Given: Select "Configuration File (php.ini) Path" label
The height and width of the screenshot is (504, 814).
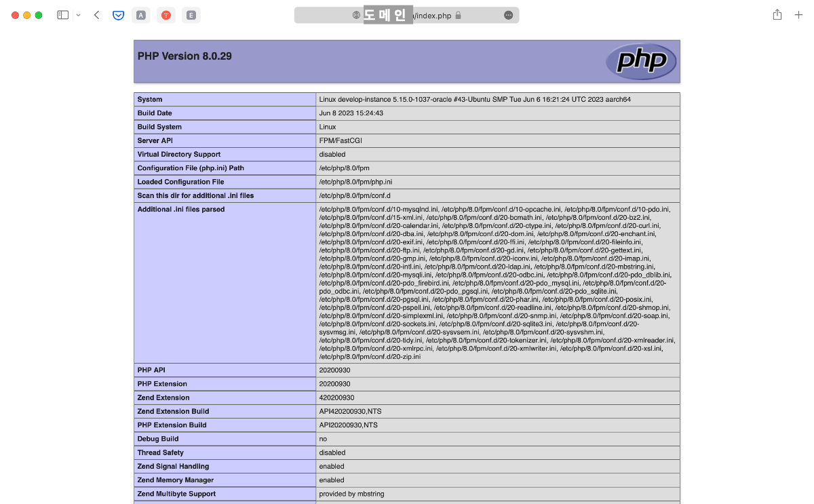Looking at the screenshot, I should point(191,168).
